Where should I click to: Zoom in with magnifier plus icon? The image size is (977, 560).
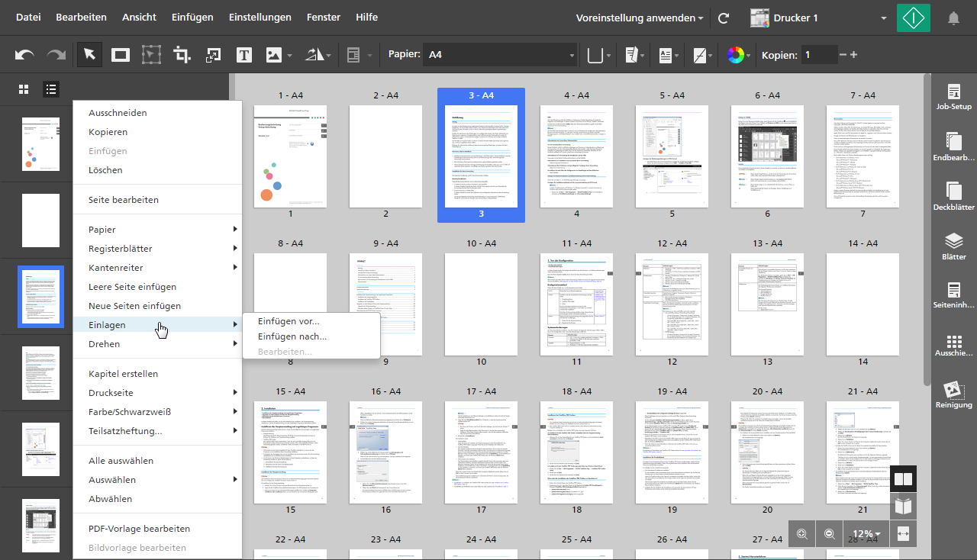coord(801,534)
